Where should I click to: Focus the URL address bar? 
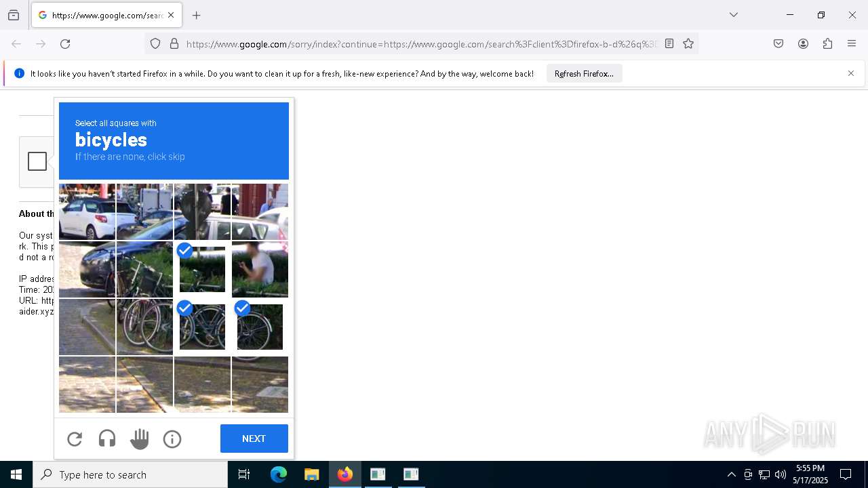[x=421, y=43]
